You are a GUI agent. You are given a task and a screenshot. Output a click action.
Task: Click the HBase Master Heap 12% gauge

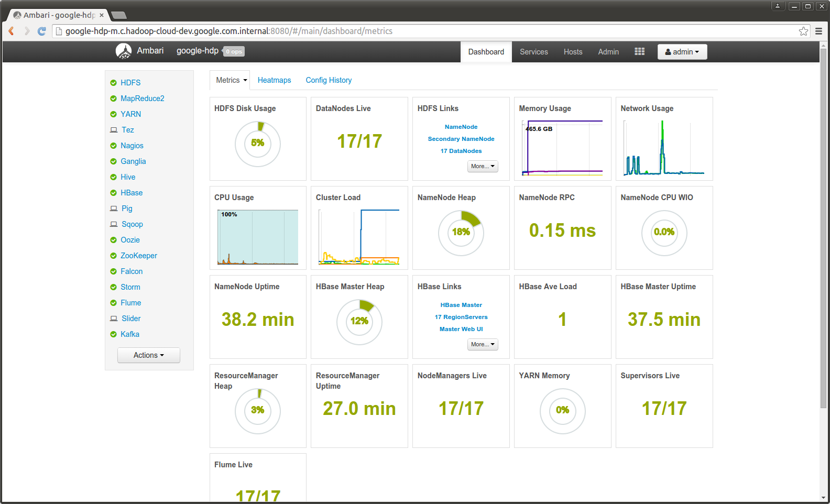click(x=359, y=322)
